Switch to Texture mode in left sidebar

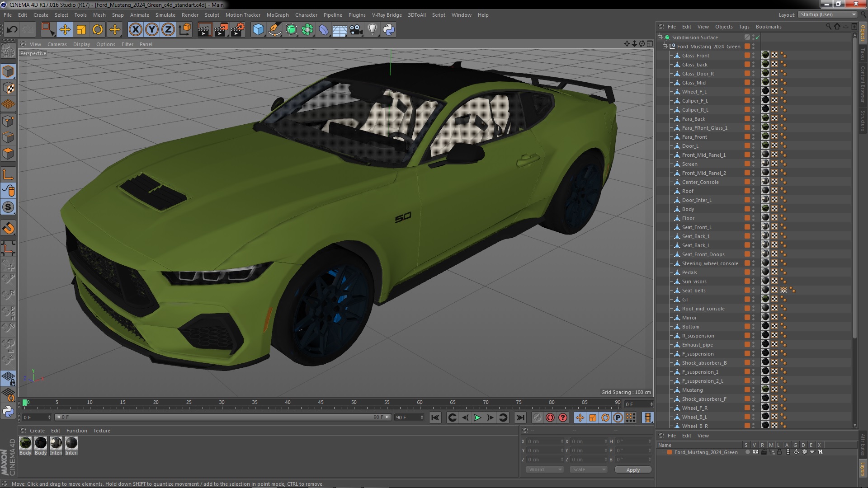point(8,88)
